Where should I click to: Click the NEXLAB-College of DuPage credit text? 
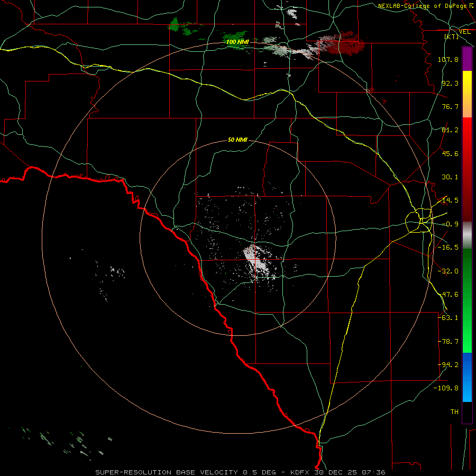tap(423, 6)
